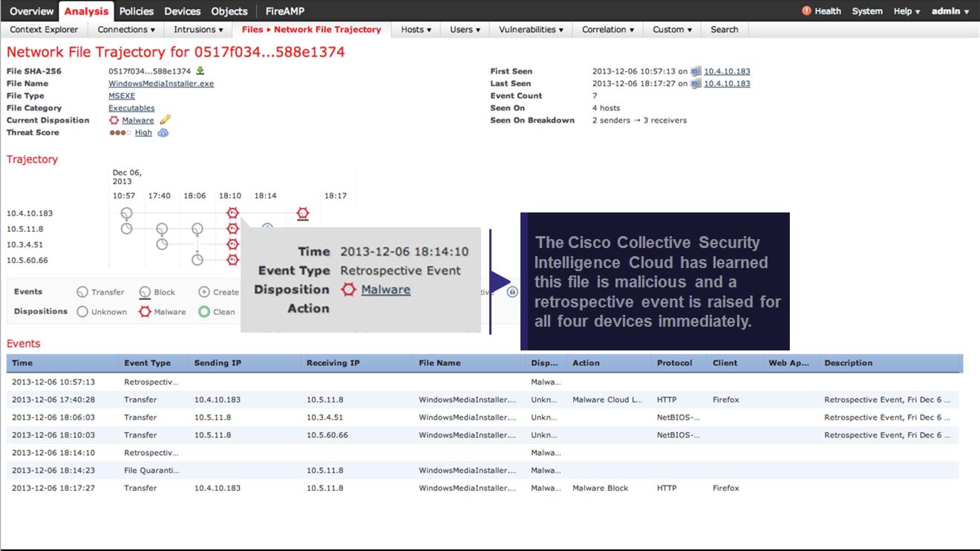Switch to the Policies tab

(137, 11)
